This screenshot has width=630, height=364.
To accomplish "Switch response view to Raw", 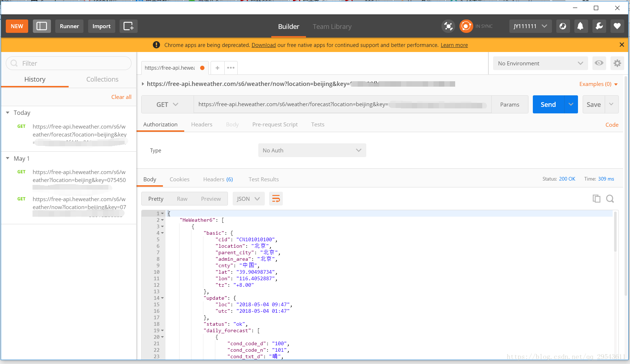I will (x=182, y=199).
